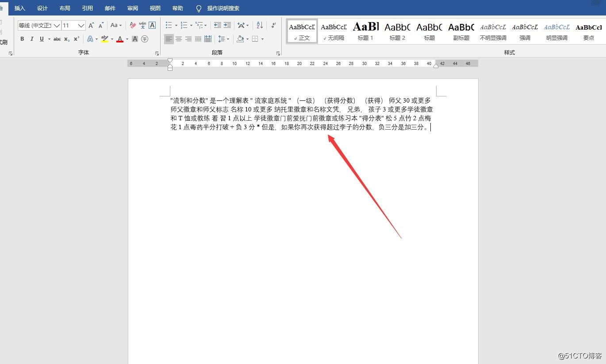Image resolution: width=606 pixels, height=364 pixels.
Task: Apply paragraph shading paint bucket
Action: tap(240, 39)
